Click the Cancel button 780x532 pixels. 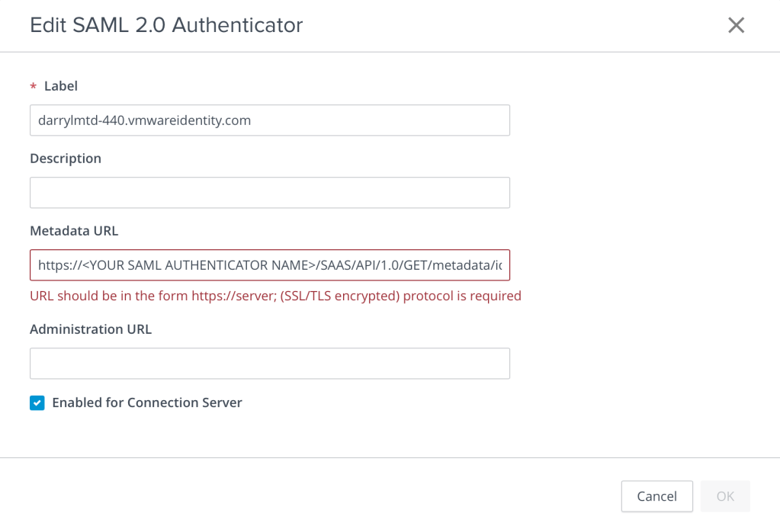tap(656, 496)
